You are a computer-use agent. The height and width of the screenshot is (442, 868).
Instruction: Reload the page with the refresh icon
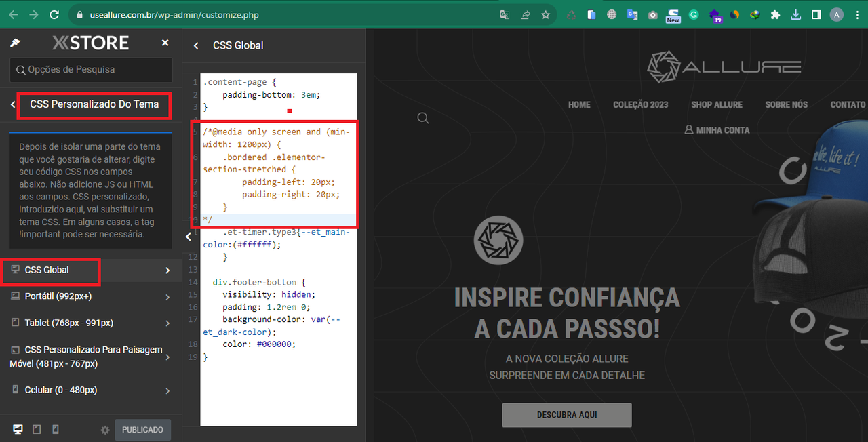click(55, 14)
